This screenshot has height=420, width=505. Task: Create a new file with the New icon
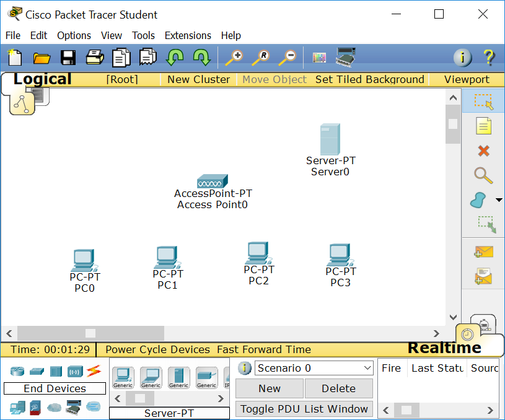tap(15, 58)
